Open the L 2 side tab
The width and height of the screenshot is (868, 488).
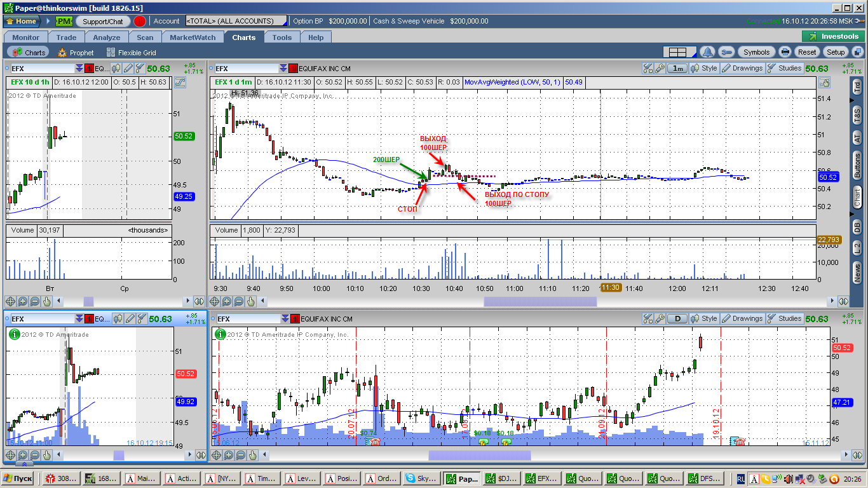point(857,248)
